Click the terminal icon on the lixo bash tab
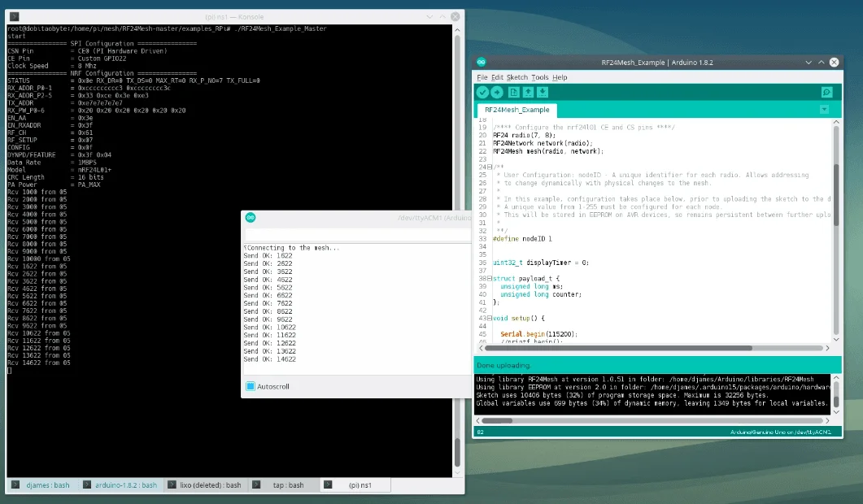Image resolution: width=863 pixels, height=504 pixels. click(x=172, y=484)
